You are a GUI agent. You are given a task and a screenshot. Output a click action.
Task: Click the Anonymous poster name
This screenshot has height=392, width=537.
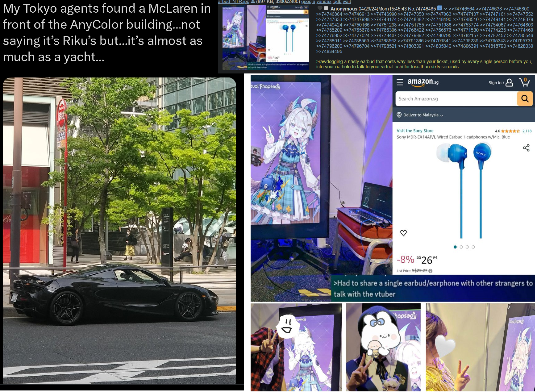(x=344, y=9)
